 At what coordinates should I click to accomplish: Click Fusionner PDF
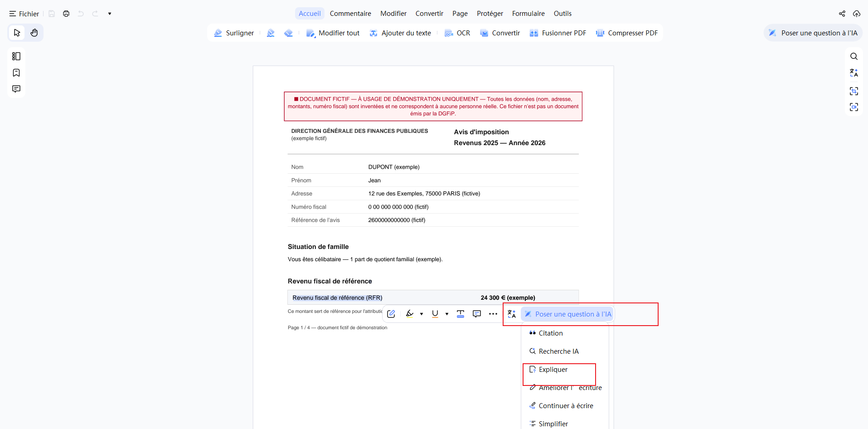[558, 33]
